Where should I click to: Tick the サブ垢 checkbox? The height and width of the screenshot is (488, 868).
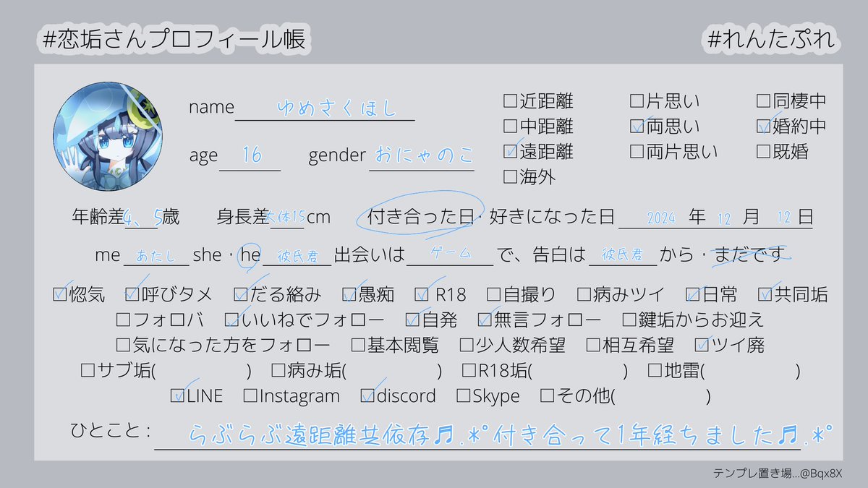(88, 370)
